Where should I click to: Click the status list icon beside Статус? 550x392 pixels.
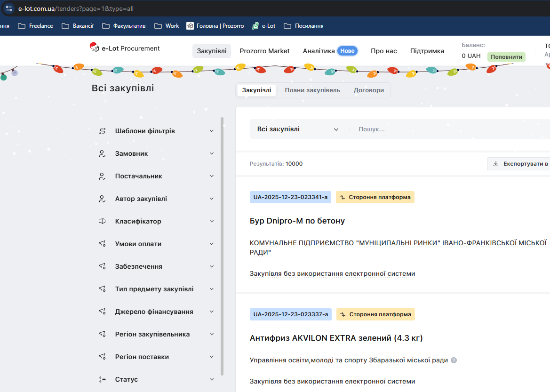[x=102, y=379]
